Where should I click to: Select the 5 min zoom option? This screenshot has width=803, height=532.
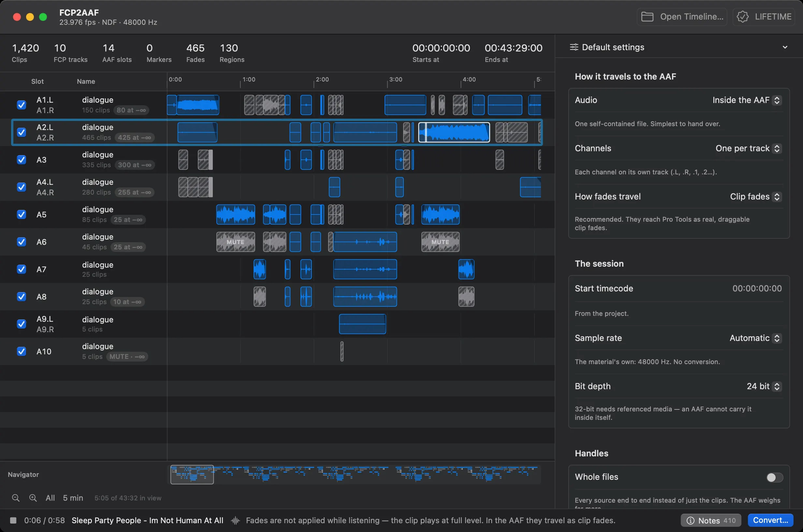(x=73, y=498)
